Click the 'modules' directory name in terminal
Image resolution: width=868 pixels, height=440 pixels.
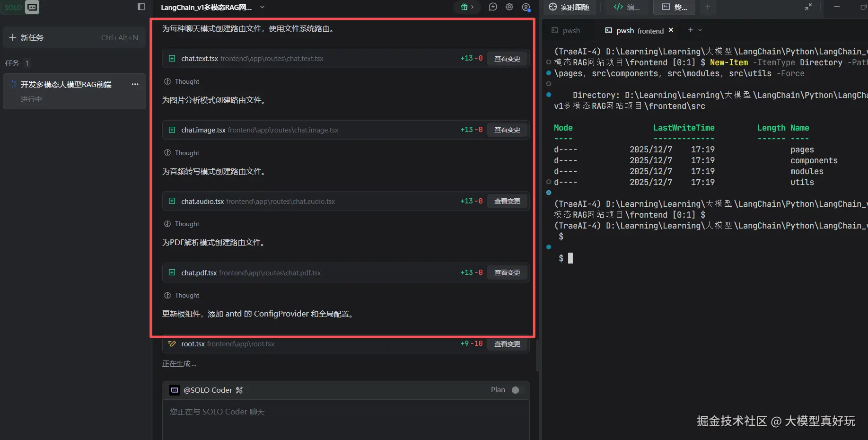click(x=807, y=172)
